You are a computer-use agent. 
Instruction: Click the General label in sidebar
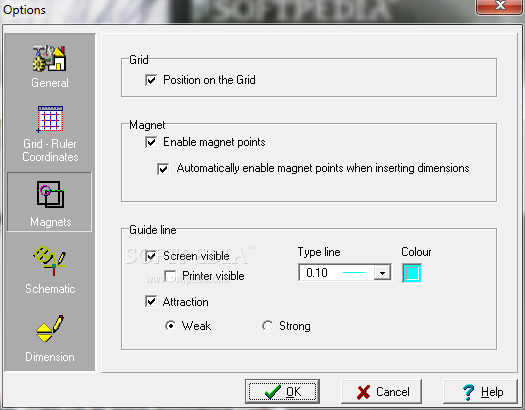tap(50, 83)
